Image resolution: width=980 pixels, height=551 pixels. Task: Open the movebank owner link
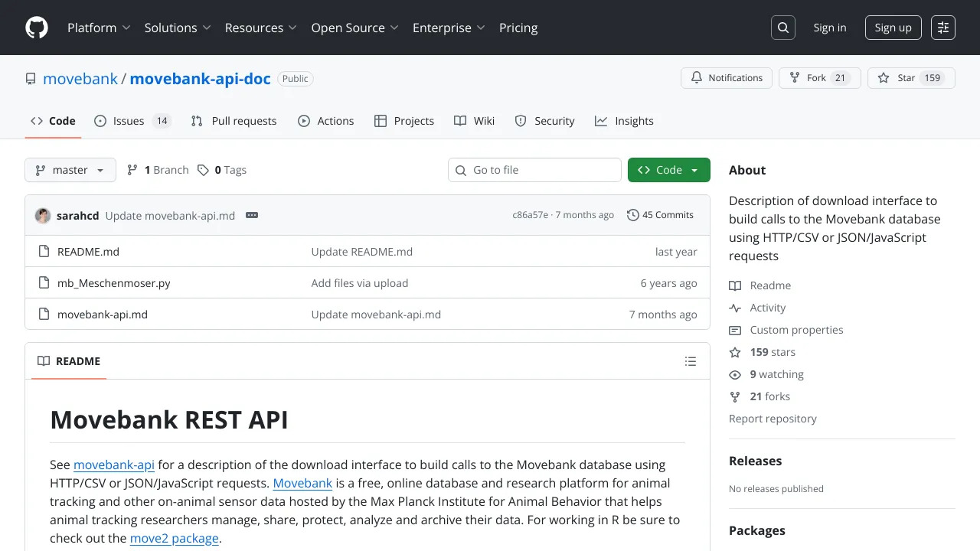[x=80, y=79]
